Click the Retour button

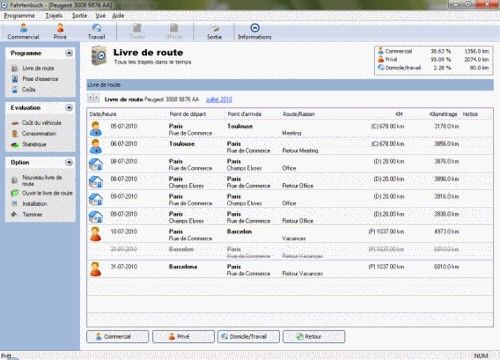pyautogui.click(x=314, y=336)
